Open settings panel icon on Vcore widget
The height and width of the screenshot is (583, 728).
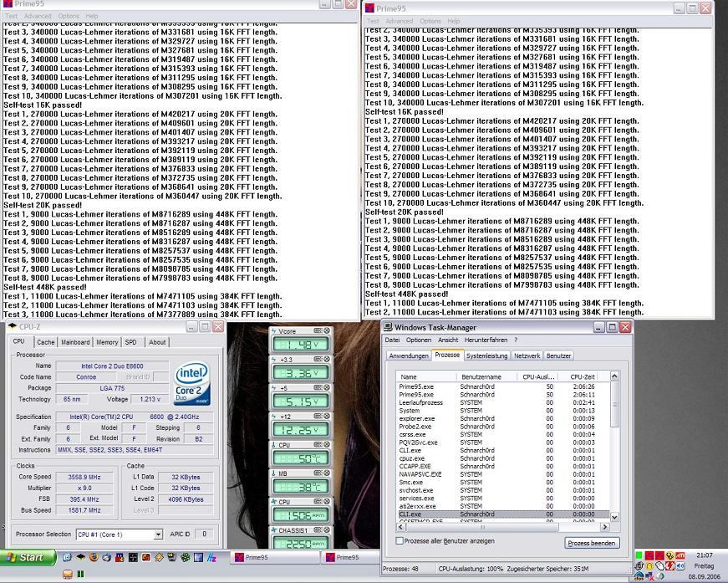coord(318,330)
